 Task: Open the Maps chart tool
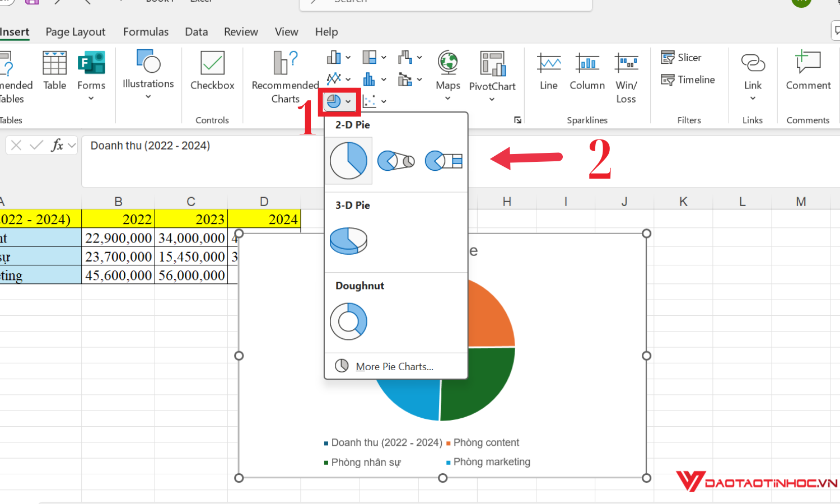[x=448, y=71]
